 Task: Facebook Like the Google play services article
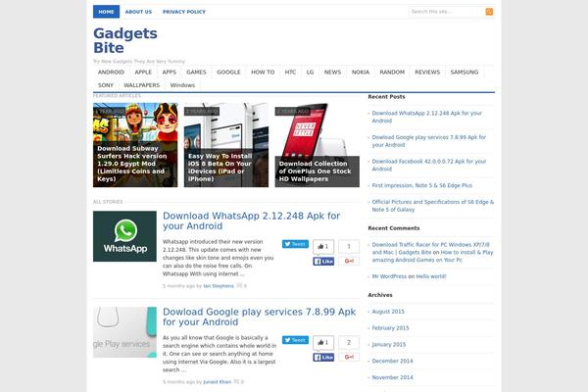click(x=323, y=357)
